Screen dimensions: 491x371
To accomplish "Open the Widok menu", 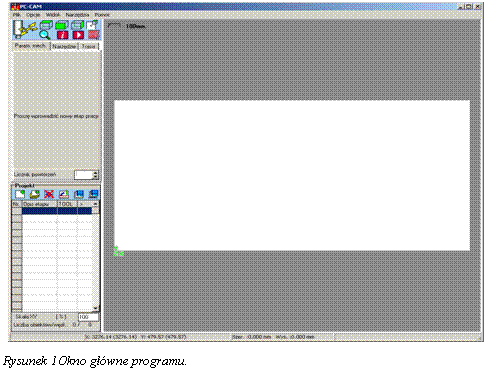I will click(x=53, y=15).
